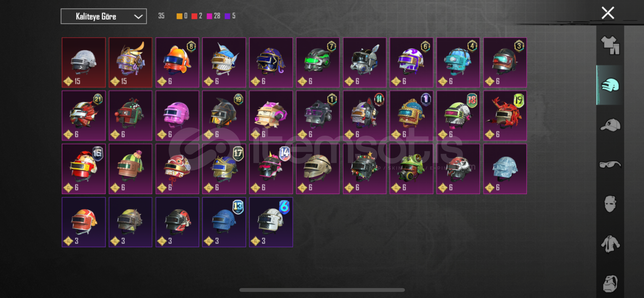
Task: Click the pink quality filter swatch showing 28
Action: coord(209,16)
